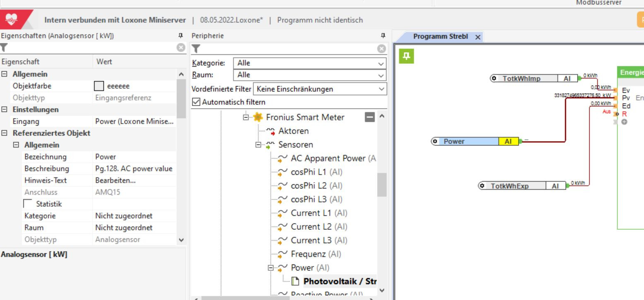
Task: Click the Fronius Smart Meter device icon
Action: click(258, 117)
